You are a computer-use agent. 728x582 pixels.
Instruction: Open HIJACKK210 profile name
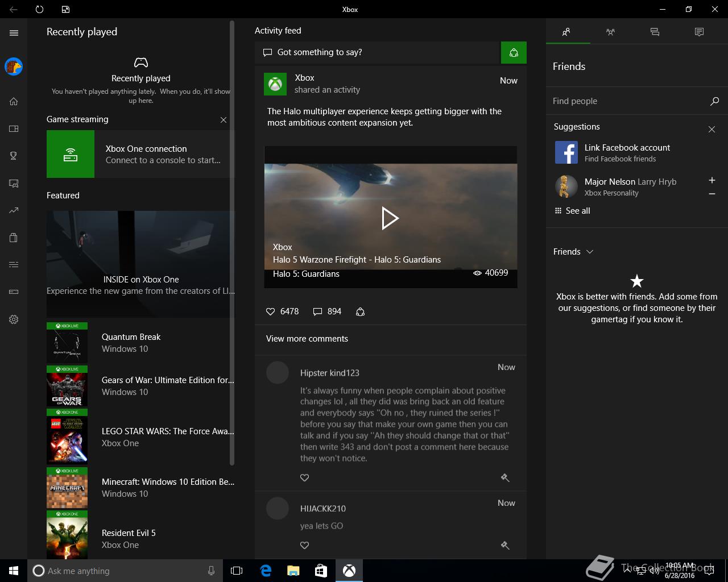pos(323,509)
